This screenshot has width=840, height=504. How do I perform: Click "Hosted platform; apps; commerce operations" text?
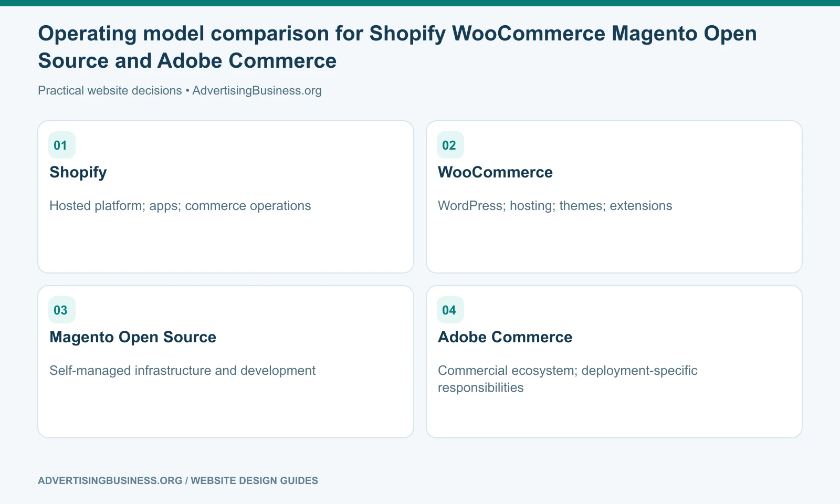click(180, 205)
